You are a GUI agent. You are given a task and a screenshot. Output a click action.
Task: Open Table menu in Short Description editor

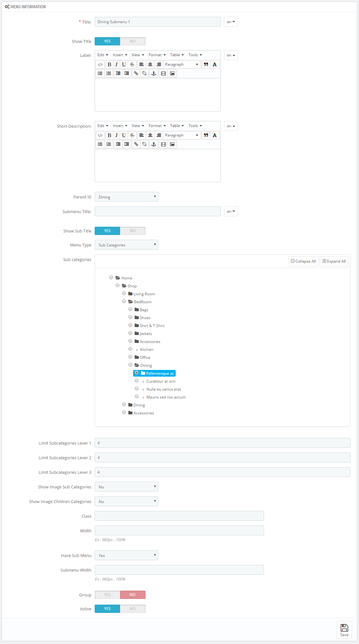177,126
